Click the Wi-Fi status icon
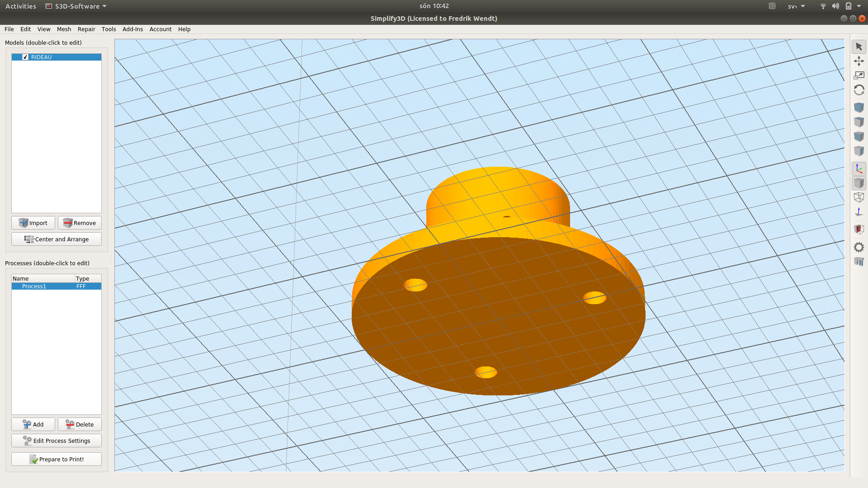Viewport: 868px width, 488px height. (823, 6)
